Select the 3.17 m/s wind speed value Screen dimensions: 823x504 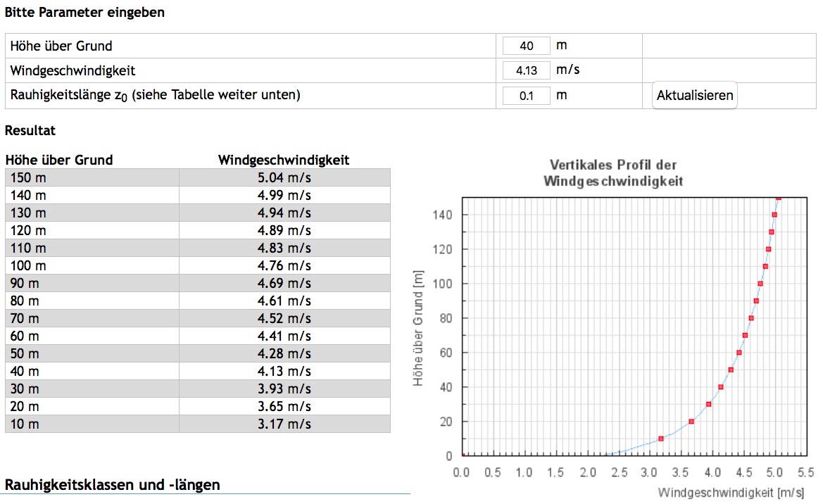coord(284,424)
